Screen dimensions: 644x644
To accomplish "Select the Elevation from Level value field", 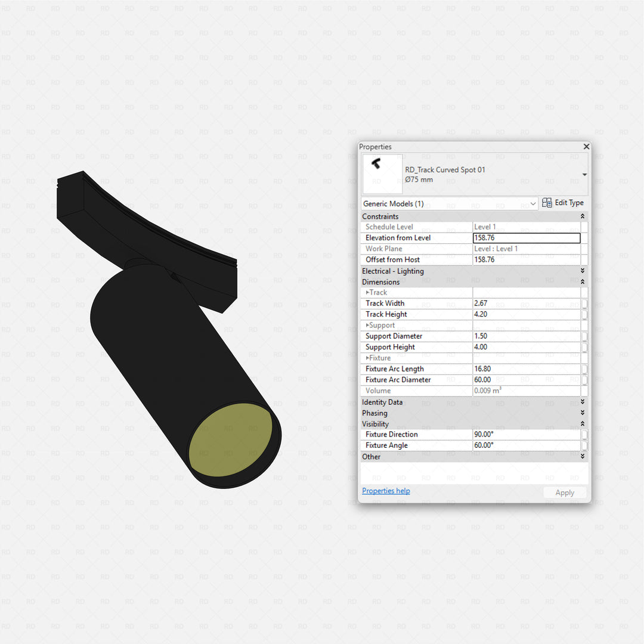I will tap(525, 237).
